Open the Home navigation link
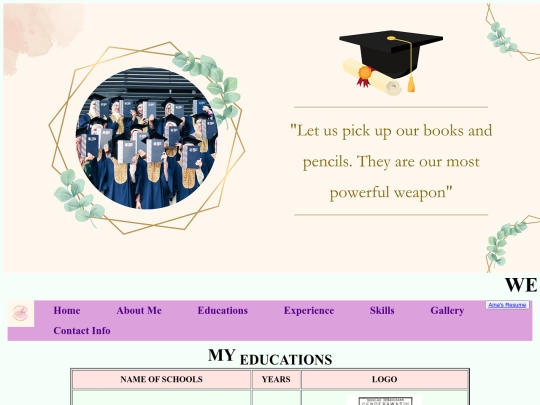Viewport: 540px width, 405px height. click(x=67, y=311)
